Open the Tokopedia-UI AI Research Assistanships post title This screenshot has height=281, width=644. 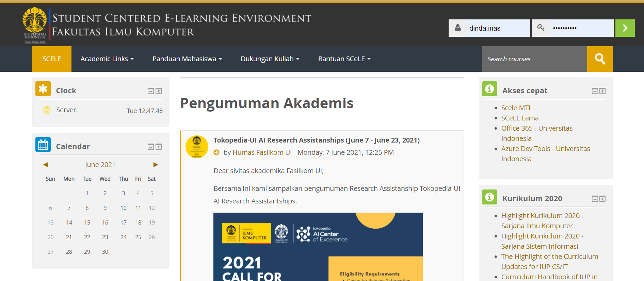pos(317,140)
